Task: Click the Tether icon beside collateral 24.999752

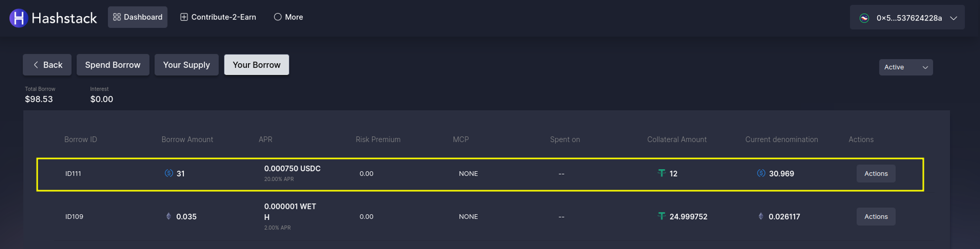Action: pos(661,216)
